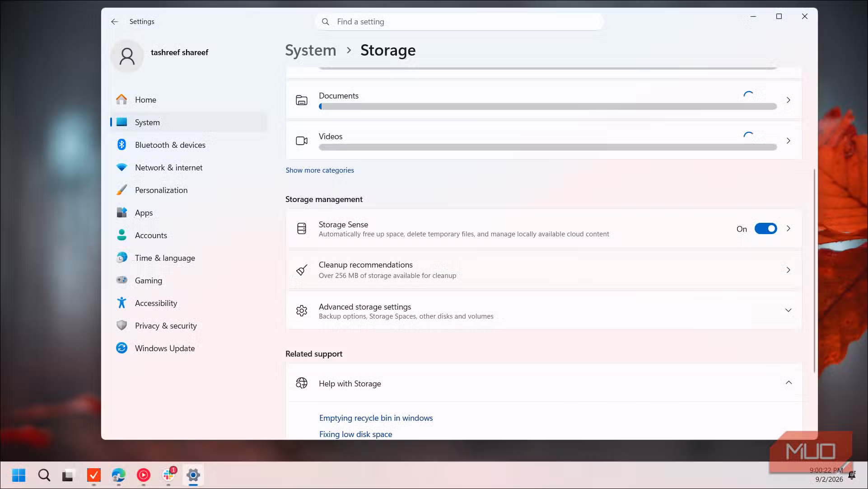Open Accessibility settings in sidebar
The height and width of the screenshot is (489, 868).
(188, 303)
